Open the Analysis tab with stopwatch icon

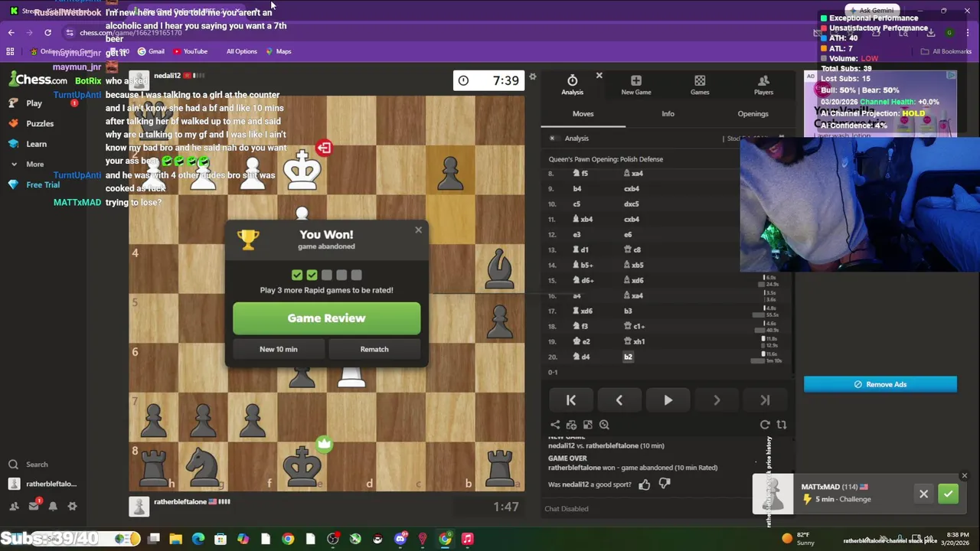572,85
